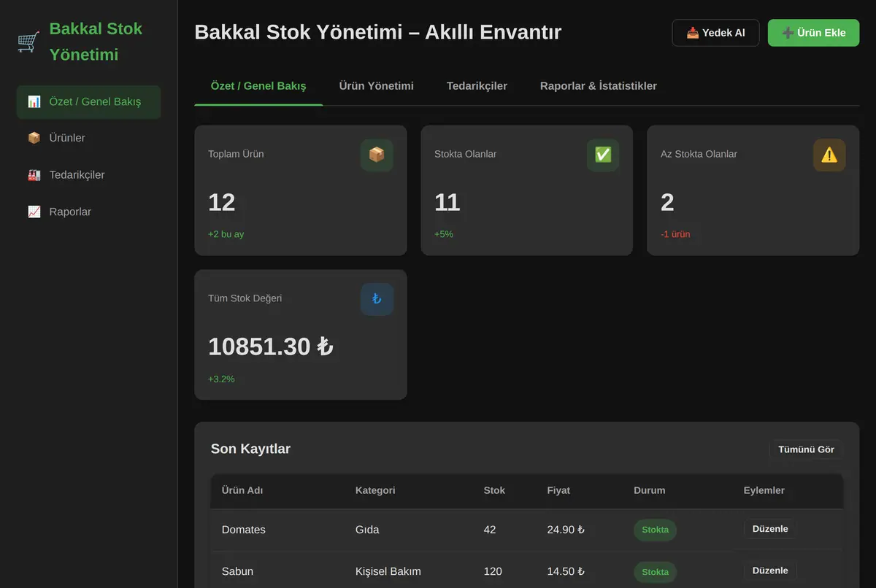Click the Stok column header

click(494, 490)
